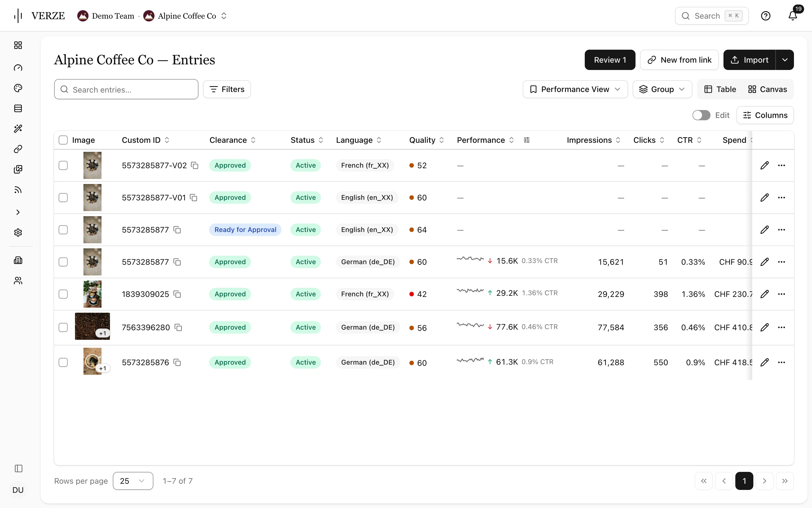The width and height of the screenshot is (812, 508).
Task: Open the Columns button
Action: coord(765,115)
